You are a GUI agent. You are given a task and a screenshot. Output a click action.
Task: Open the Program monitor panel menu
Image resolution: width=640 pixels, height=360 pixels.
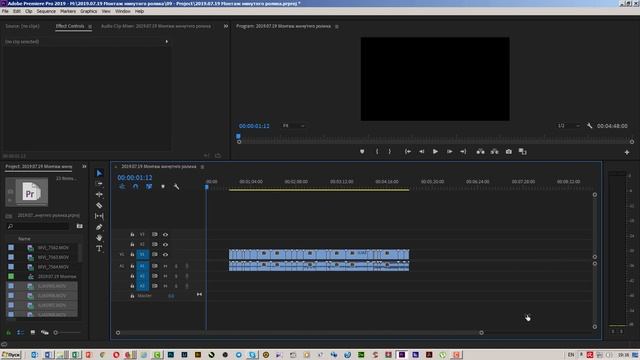point(337,27)
